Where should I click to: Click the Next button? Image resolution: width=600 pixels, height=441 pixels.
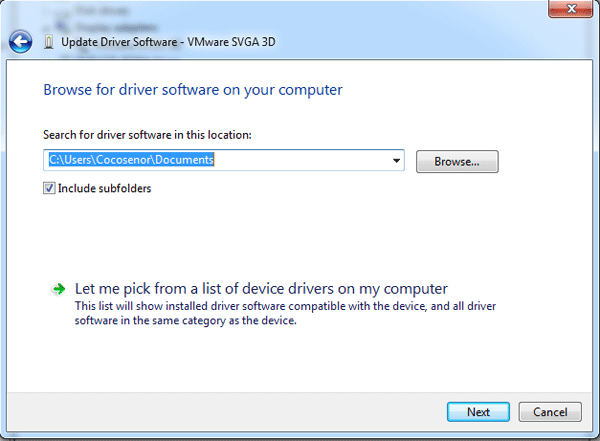pos(478,412)
